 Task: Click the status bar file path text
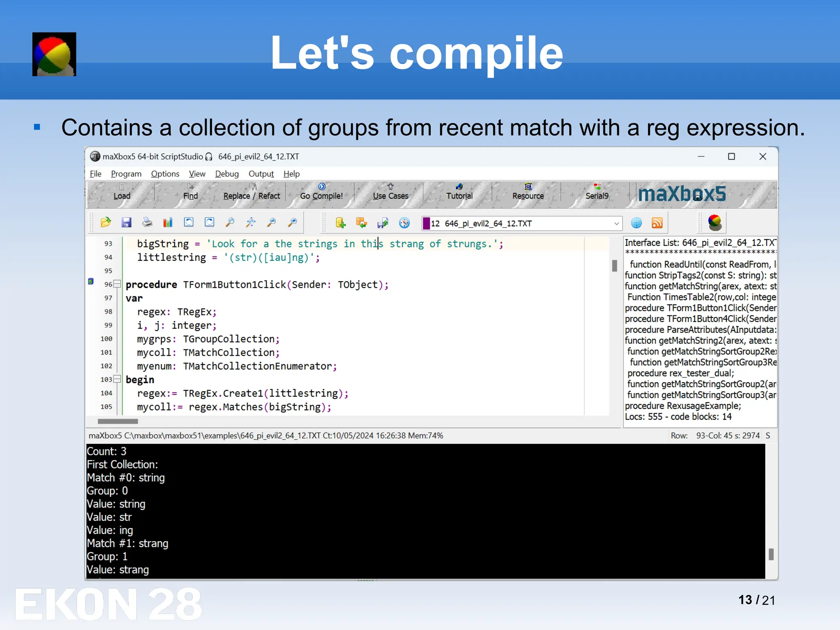pyautogui.click(x=266, y=436)
